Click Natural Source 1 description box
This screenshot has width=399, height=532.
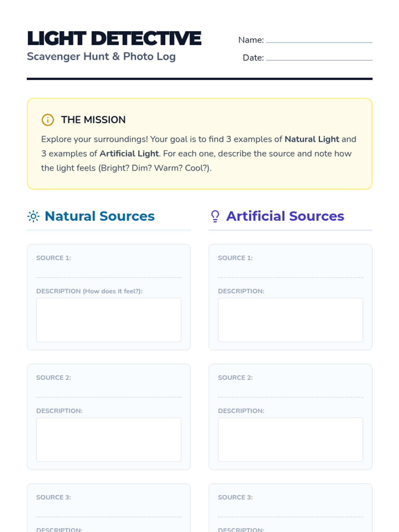coord(108,320)
